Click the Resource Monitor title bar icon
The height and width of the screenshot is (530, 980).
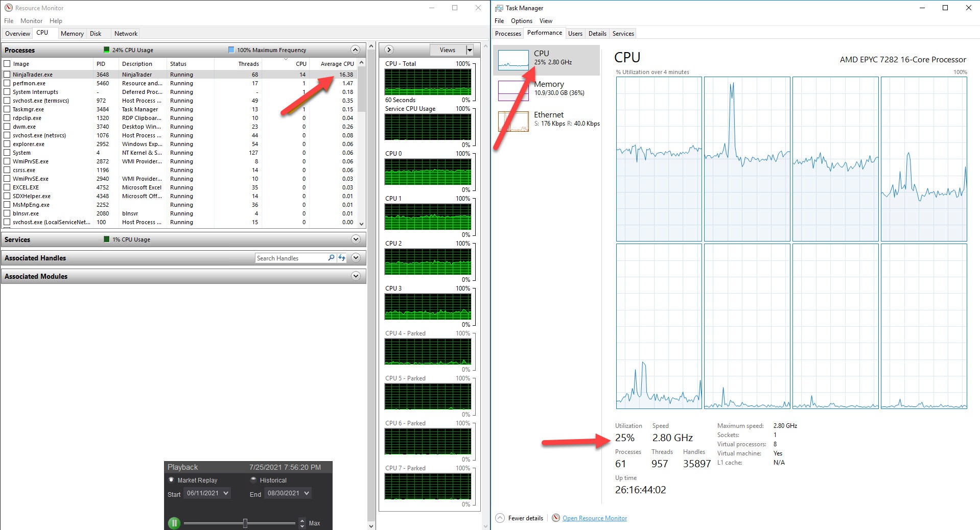coord(8,8)
